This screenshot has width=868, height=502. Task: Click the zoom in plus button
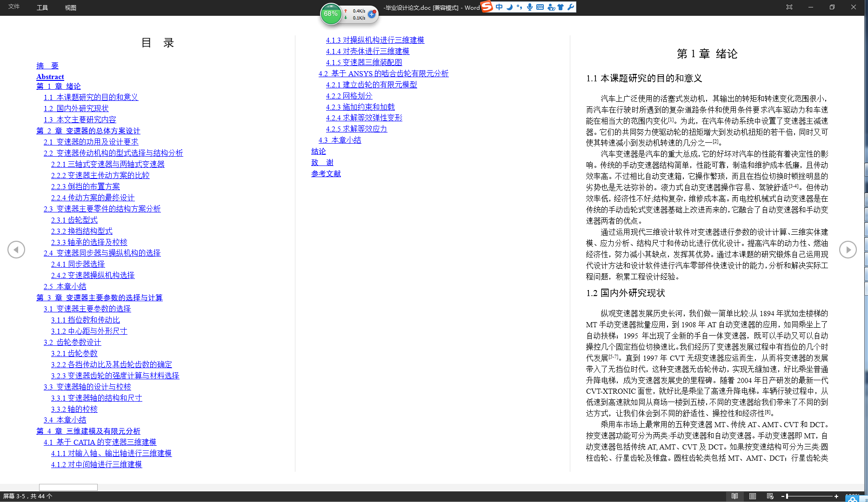point(836,496)
